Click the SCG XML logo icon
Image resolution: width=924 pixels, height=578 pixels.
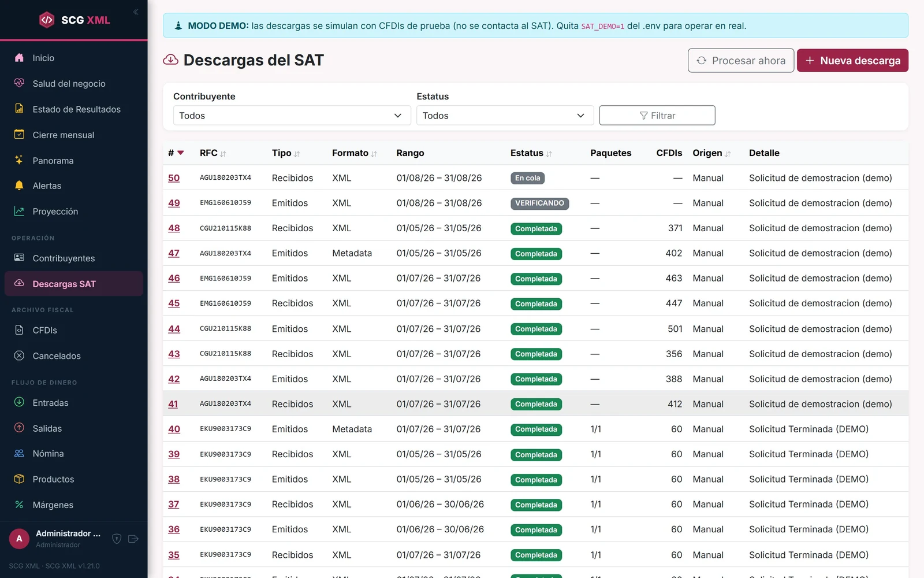pyautogui.click(x=47, y=20)
